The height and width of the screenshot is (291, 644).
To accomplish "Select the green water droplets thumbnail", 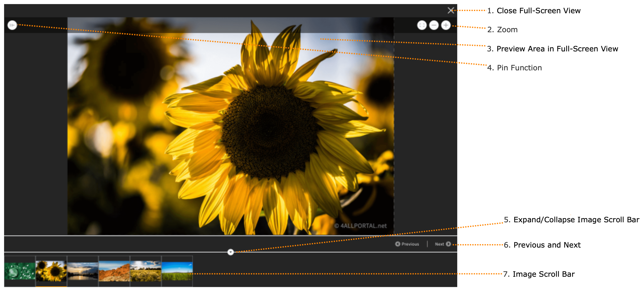I will pos(20,271).
